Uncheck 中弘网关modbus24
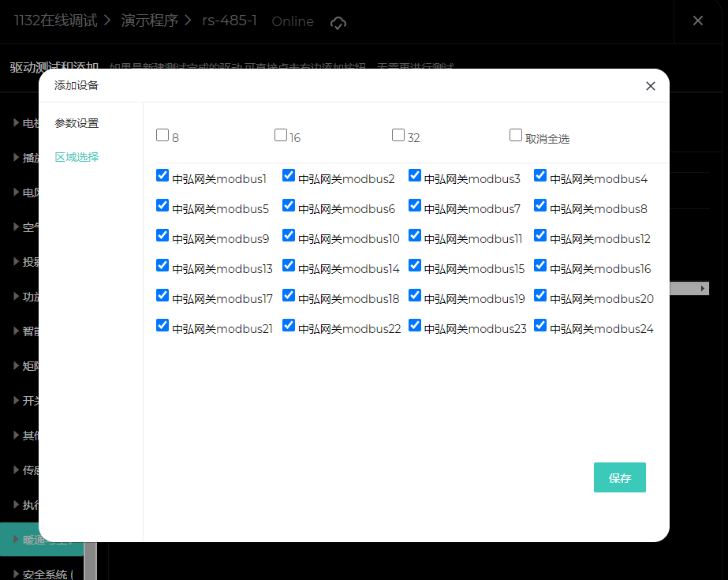 point(540,325)
